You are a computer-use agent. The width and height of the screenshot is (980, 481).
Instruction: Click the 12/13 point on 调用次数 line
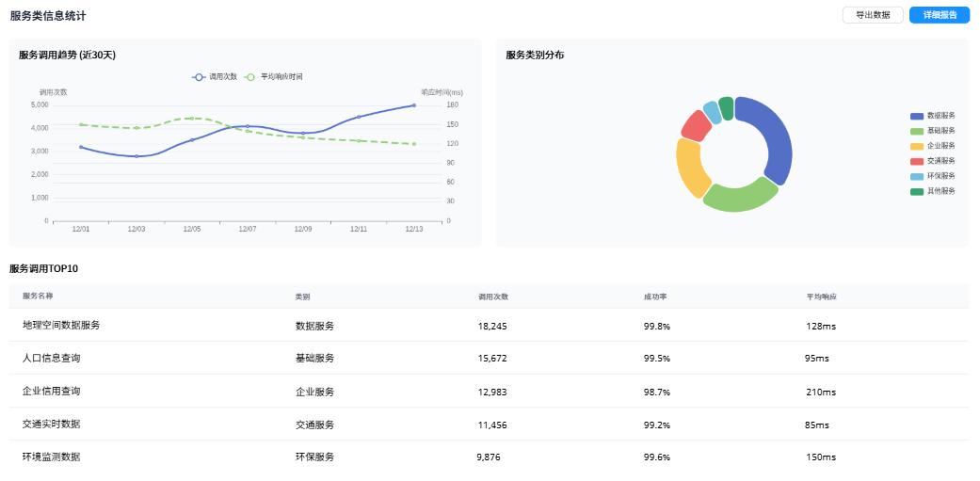click(x=414, y=105)
